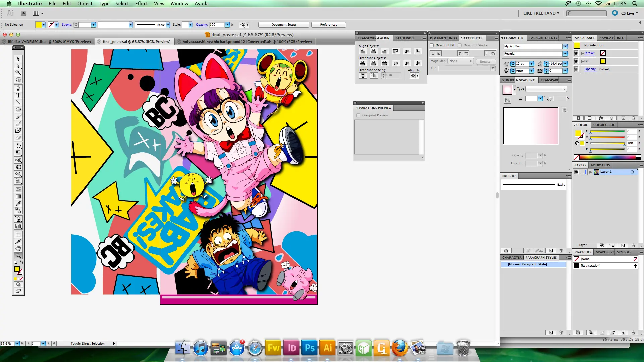The height and width of the screenshot is (362, 644).
Task: Select the Eraser tool
Action: [18, 138]
